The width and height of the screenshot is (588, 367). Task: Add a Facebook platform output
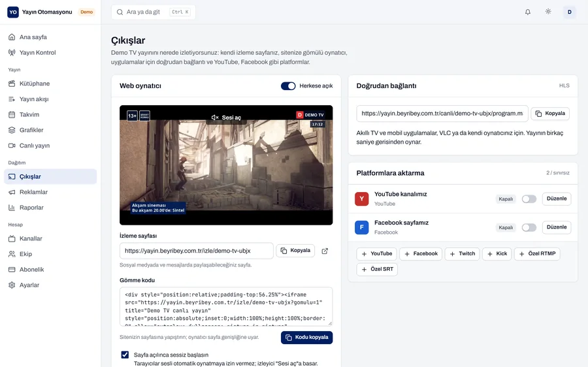tap(421, 254)
